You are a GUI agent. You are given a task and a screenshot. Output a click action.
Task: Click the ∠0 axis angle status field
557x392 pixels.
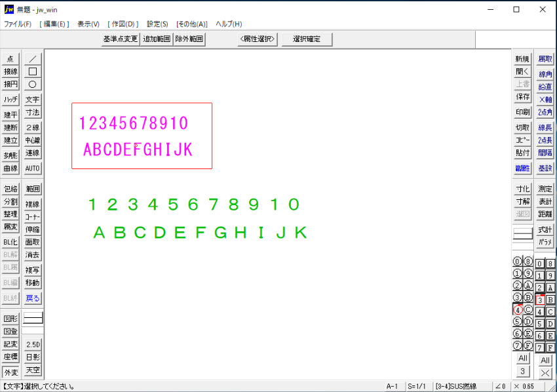click(x=501, y=386)
